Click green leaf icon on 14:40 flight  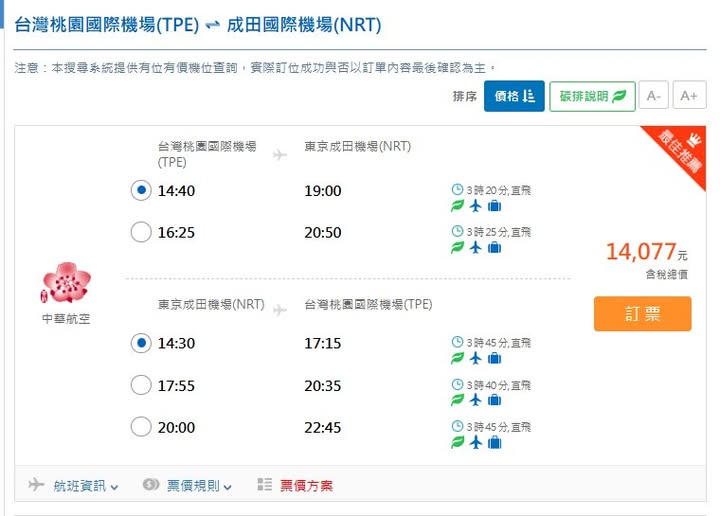point(457,206)
